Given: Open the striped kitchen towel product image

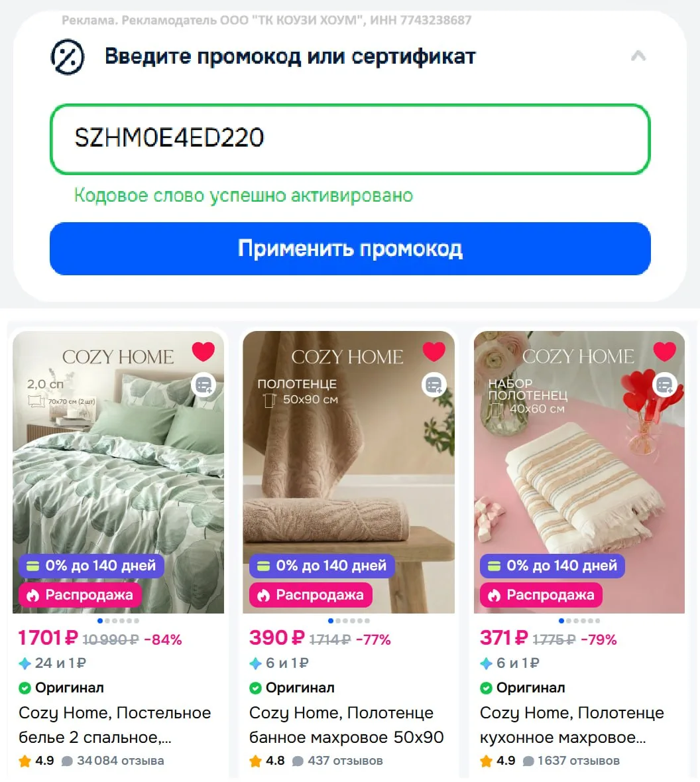Looking at the screenshot, I should click(579, 472).
